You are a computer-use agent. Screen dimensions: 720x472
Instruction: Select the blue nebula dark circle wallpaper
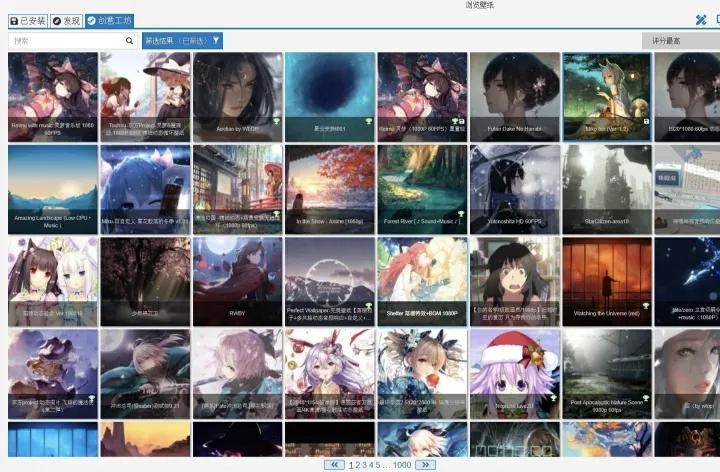coord(330,97)
